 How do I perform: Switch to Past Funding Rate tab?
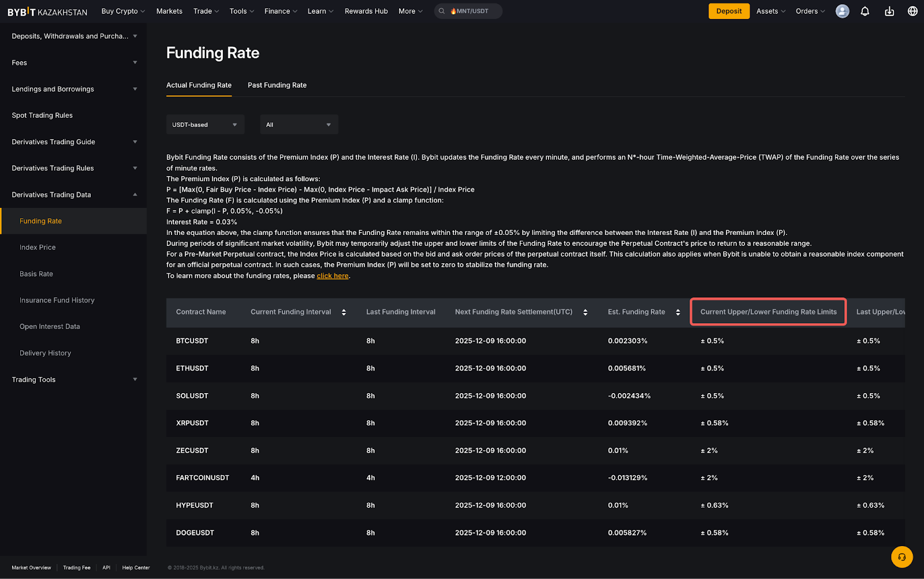277,85
